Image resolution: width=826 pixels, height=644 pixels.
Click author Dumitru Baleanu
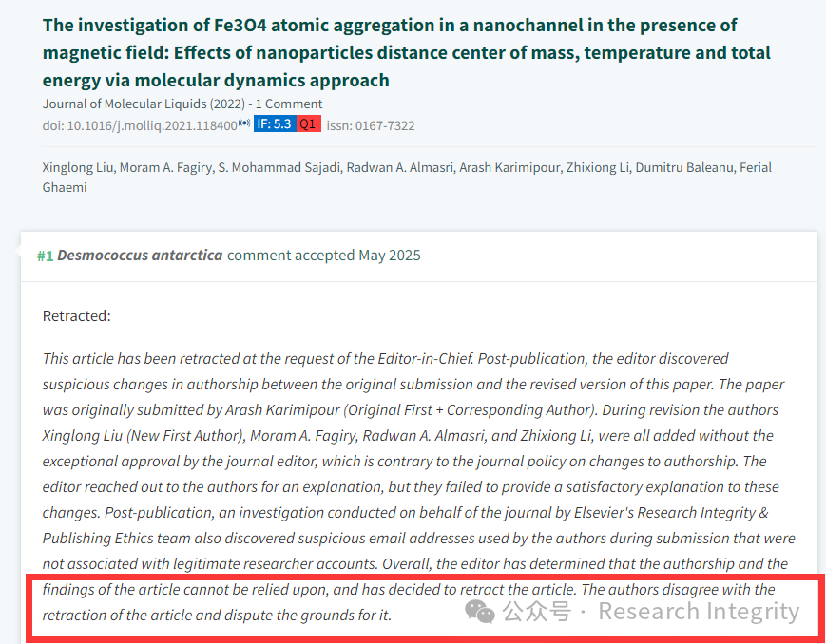[x=684, y=168]
